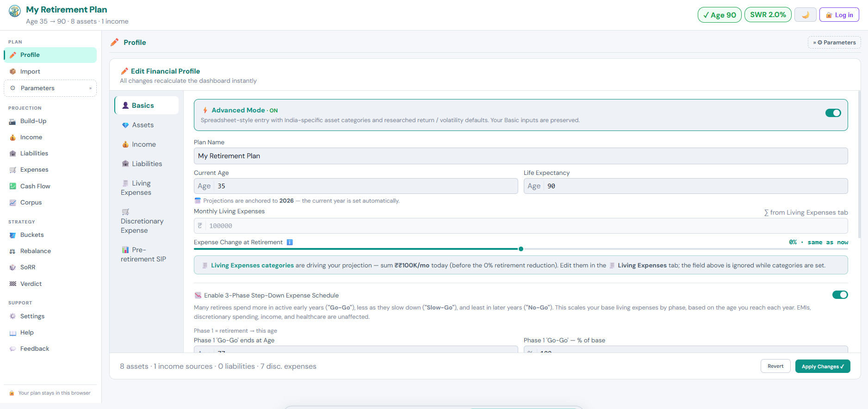Switch to the Living Expenses tab
This screenshot has height=409, width=868.
tap(146, 188)
